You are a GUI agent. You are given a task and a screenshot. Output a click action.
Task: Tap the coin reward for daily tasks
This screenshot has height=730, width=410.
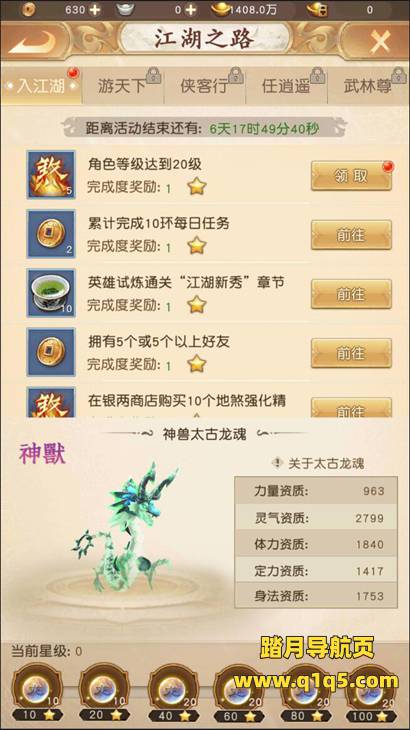click(51, 234)
